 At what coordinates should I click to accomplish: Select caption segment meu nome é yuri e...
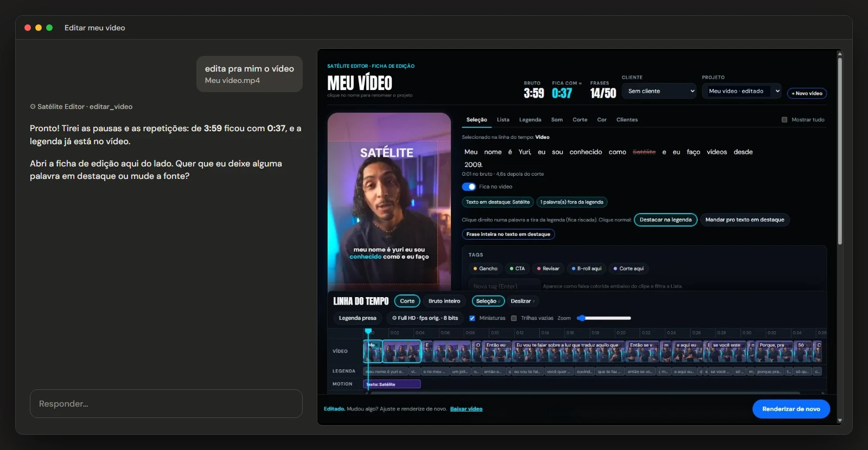pyautogui.click(x=385, y=371)
